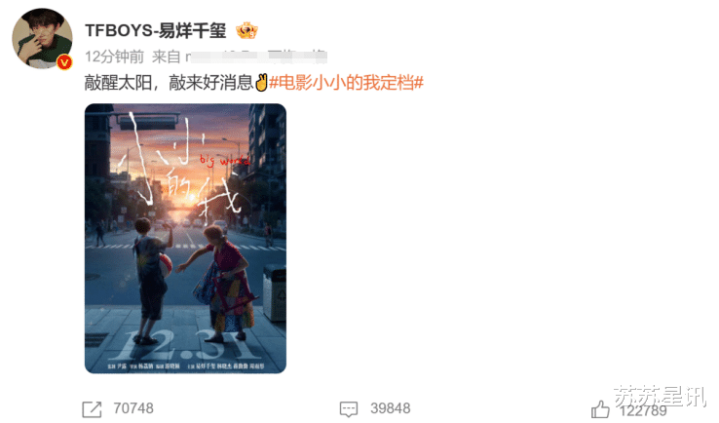The height and width of the screenshot is (423, 719).
Task: Click the like count 122789
Action: tap(643, 410)
